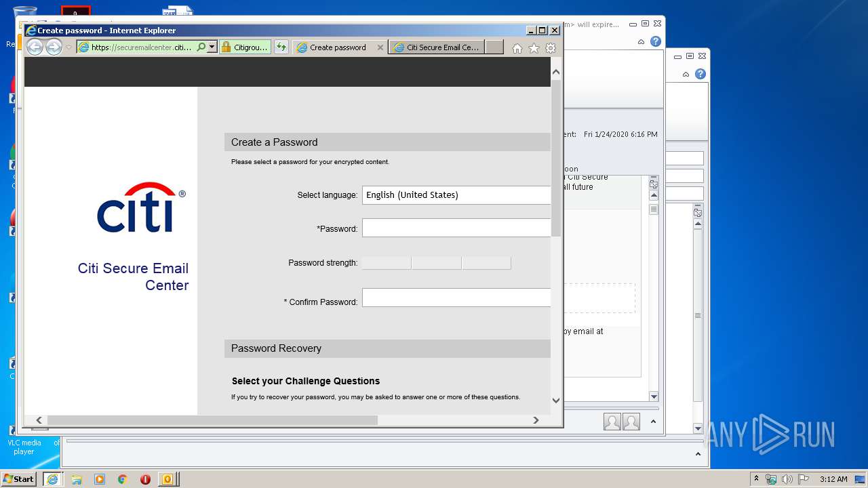The image size is (868, 488).
Task: Open Favorites with the star icon
Action: (534, 48)
